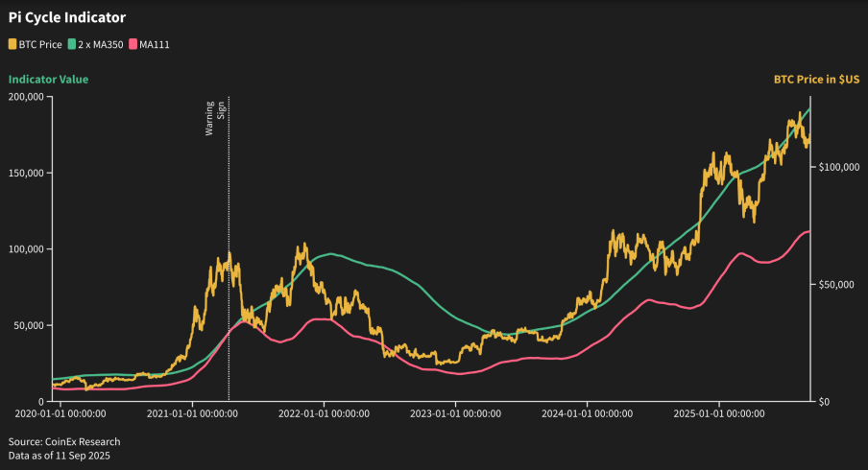Click the $50,000 right axis tick label
This screenshot has height=470, width=868.
[x=836, y=284]
